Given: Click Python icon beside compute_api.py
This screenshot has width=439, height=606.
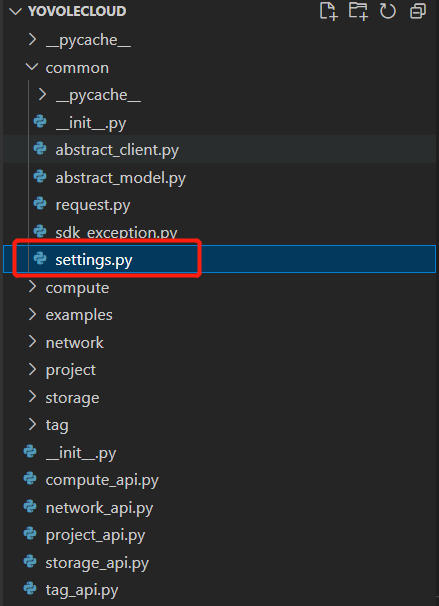Looking at the screenshot, I should tap(30, 478).
